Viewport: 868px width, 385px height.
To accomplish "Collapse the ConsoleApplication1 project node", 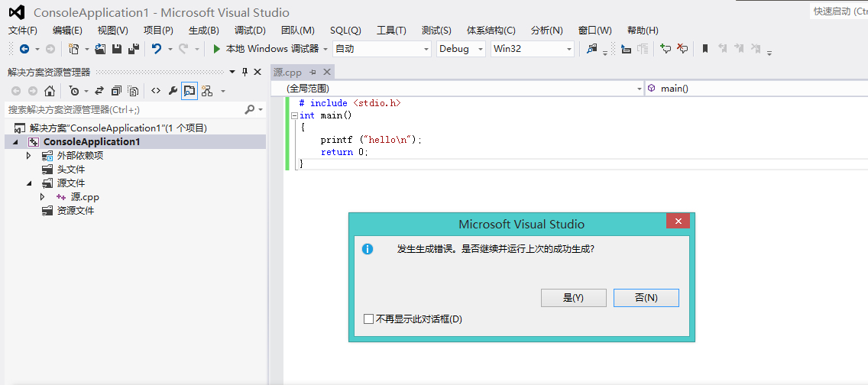I will tap(15, 141).
